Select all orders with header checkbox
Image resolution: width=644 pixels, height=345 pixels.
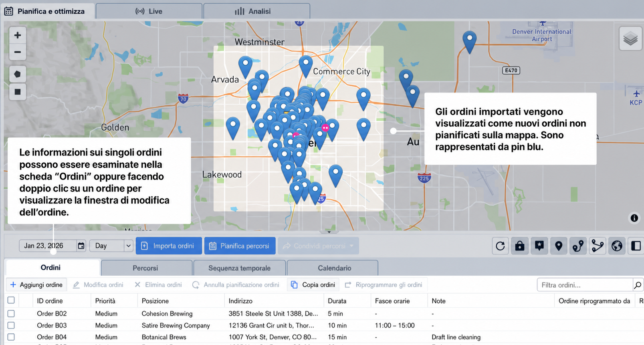pyautogui.click(x=11, y=300)
